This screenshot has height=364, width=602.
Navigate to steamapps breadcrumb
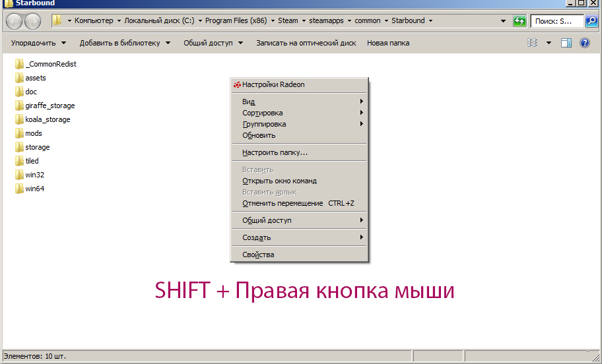coord(326,20)
